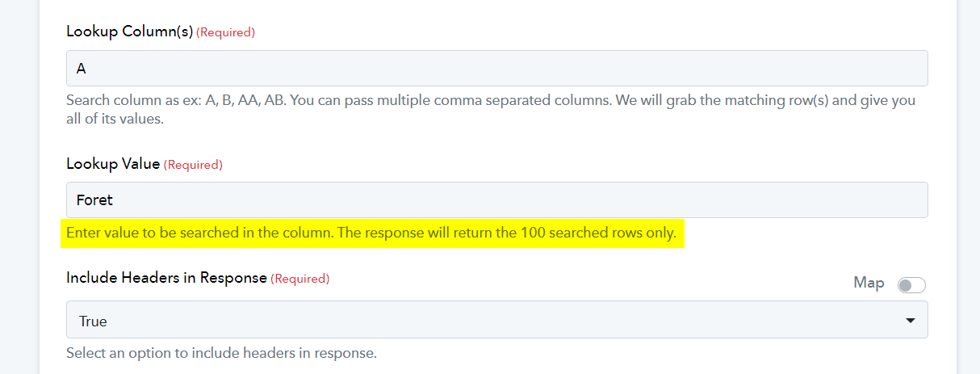
Task: Click the 'Include Headers in Response' label
Action: (x=166, y=278)
